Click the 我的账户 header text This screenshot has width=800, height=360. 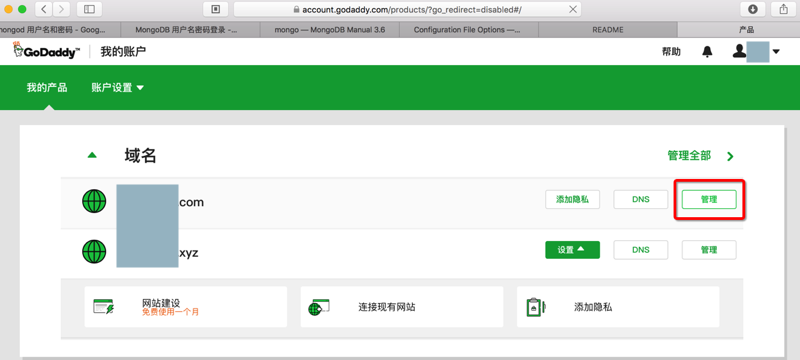123,51
